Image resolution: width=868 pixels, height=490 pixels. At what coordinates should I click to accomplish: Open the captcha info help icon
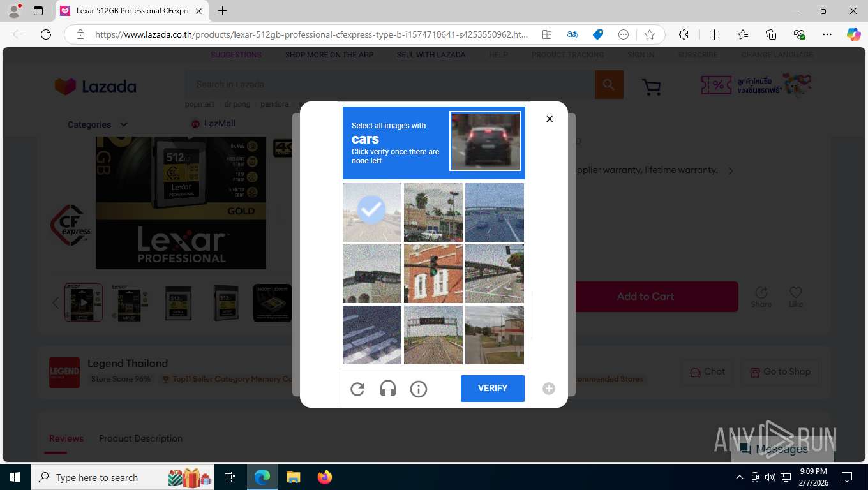tap(419, 389)
